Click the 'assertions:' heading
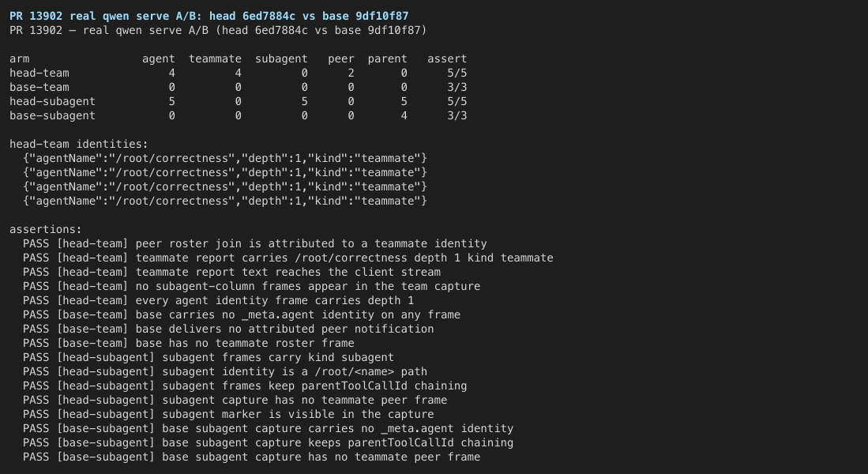The width and height of the screenshot is (868, 474). pyautogui.click(x=45, y=229)
